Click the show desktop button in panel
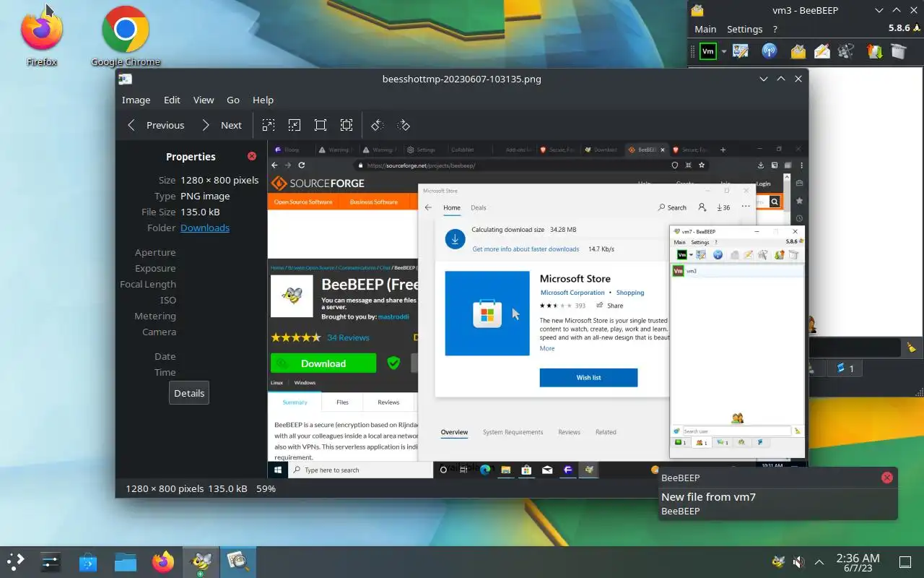Viewport: 924px width, 578px height. point(905,561)
